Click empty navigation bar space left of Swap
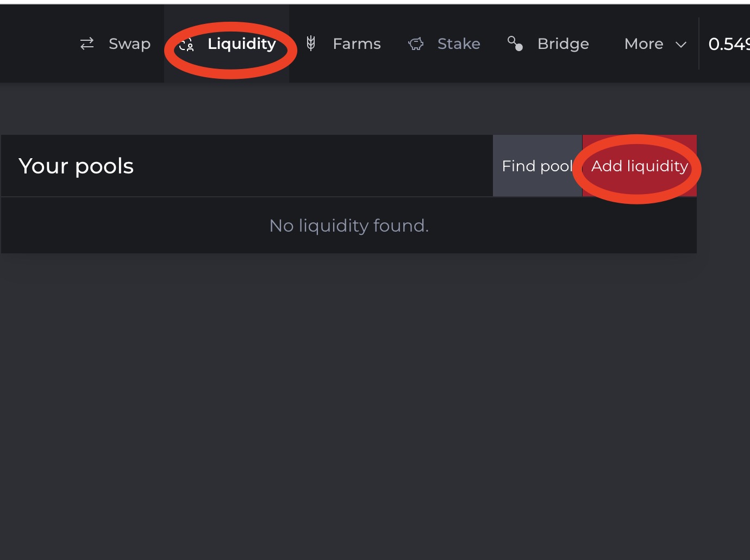 (x=33, y=43)
